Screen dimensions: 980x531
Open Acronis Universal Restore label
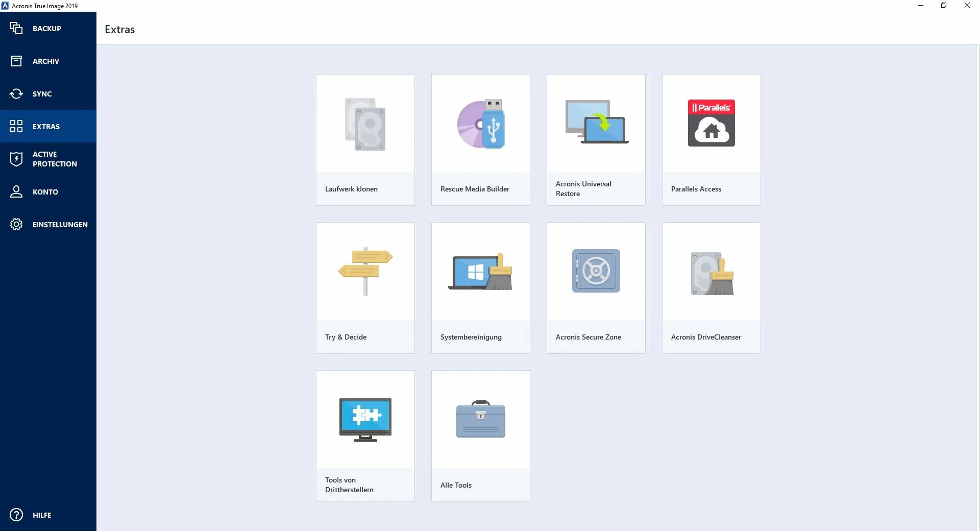click(x=583, y=188)
